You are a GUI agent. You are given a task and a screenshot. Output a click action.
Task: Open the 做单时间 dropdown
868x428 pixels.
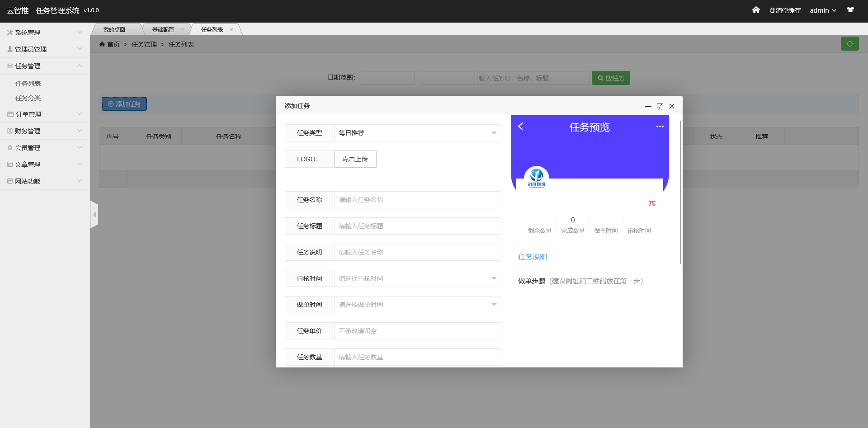(417, 305)
